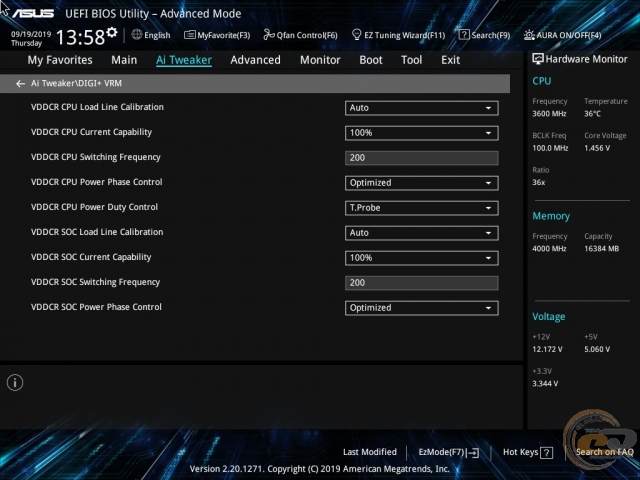Click the Hardware Monitor screen icon

pos(538,59)
